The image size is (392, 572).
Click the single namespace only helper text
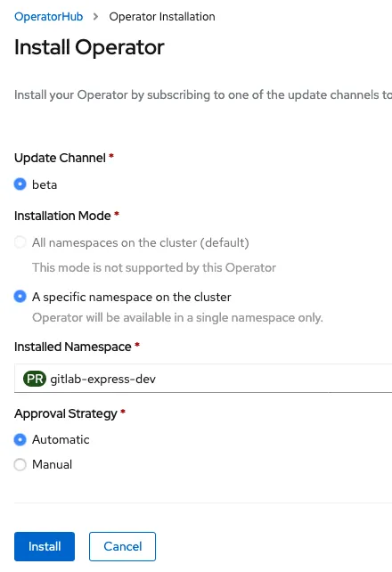coord(177,318)
